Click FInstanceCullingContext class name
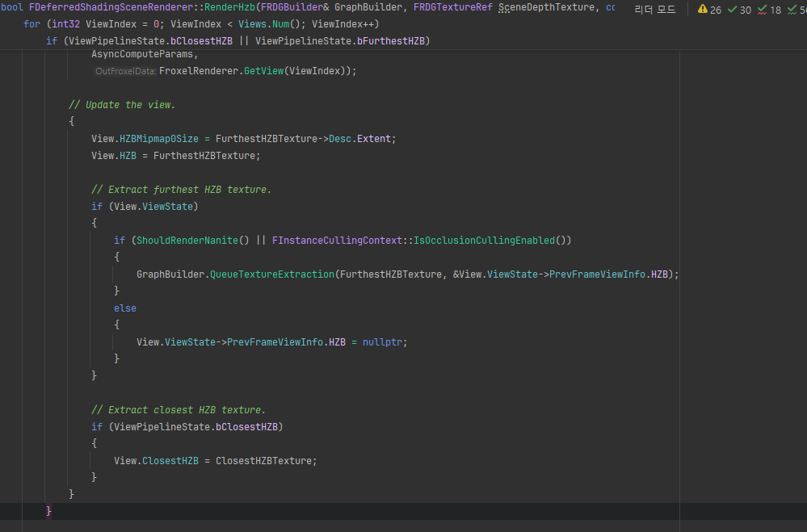807x532 pixels. [337, 241]
